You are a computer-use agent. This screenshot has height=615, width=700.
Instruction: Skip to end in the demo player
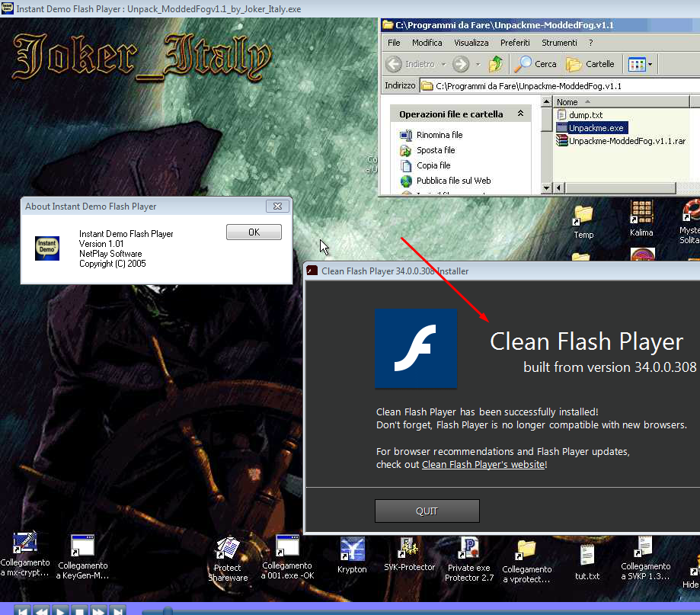click(x=117, y=610)
